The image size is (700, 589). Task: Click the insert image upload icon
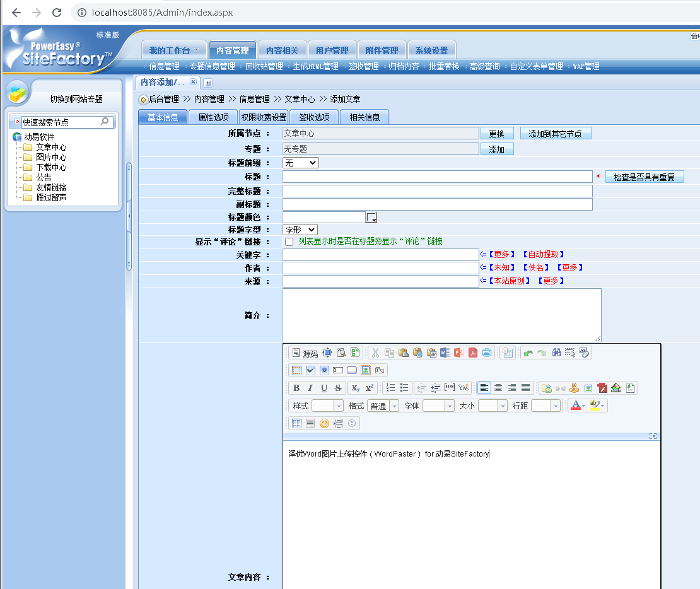point(587,387)
